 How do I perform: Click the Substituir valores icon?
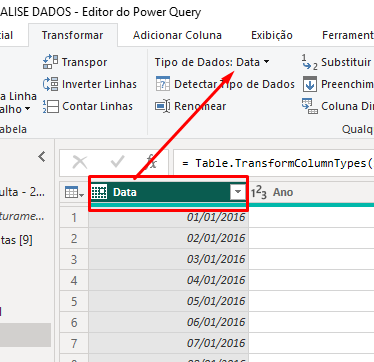coord(309,62)
